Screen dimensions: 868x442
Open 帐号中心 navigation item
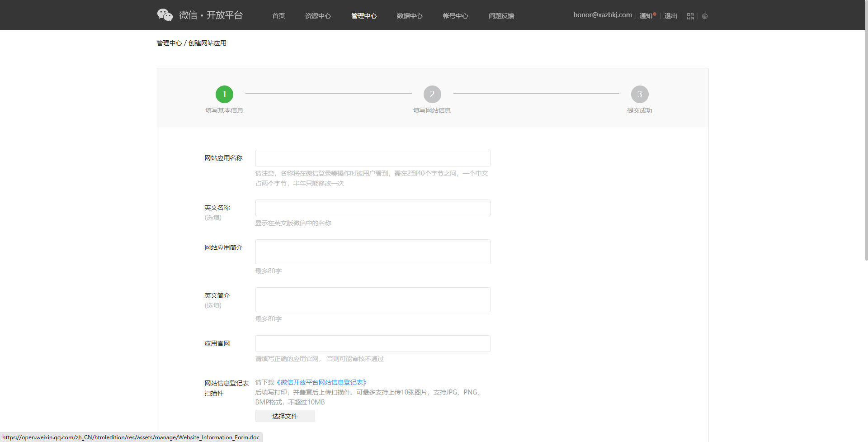[455, 16]
